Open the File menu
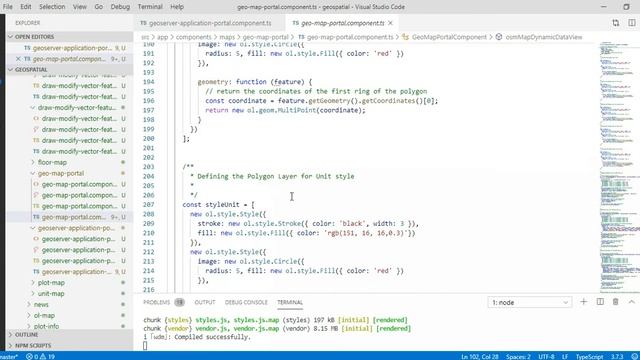 (x=8, y=7)
